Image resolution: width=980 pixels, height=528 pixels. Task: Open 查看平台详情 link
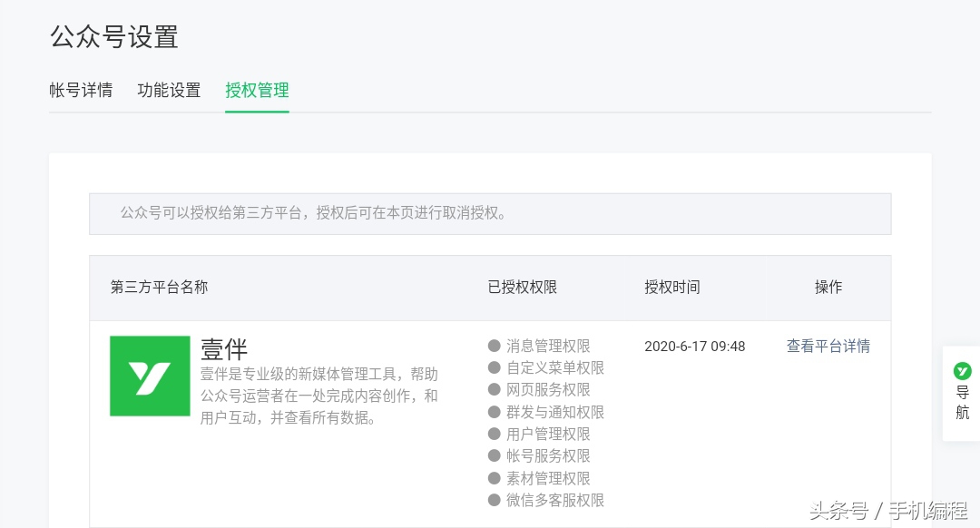pos(828,346)
